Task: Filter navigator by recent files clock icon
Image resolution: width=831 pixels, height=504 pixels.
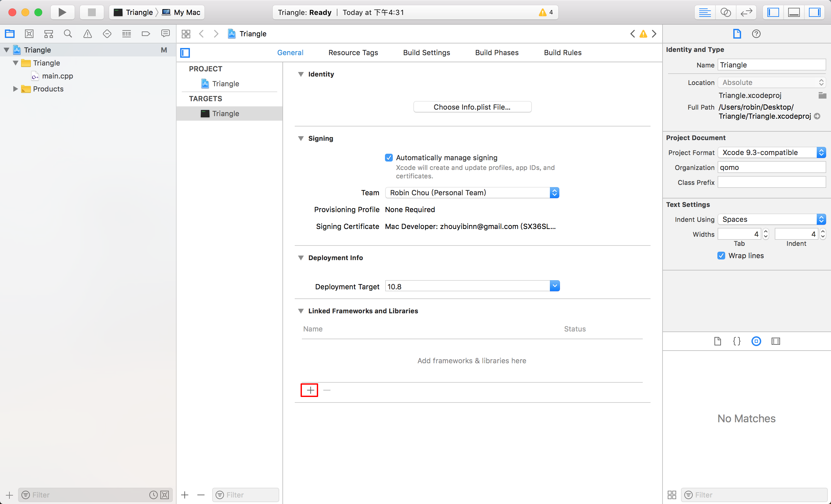Action: pyautogui.click(x=154, y=495)
